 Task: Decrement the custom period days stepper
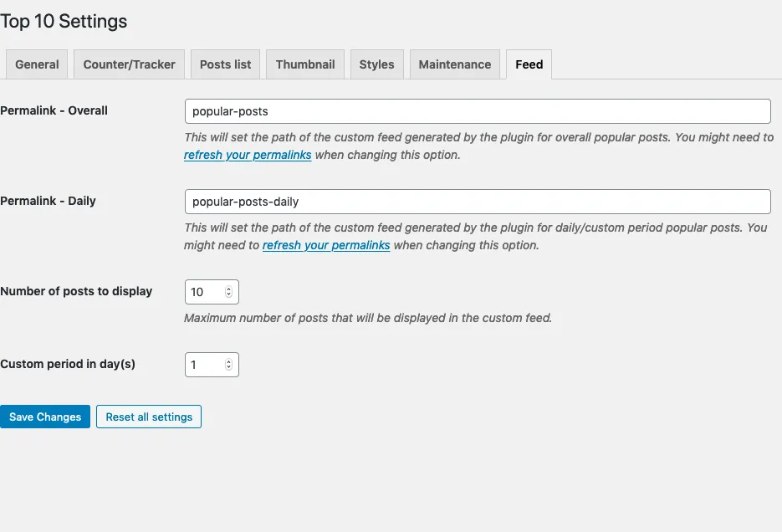coord(228,369)
